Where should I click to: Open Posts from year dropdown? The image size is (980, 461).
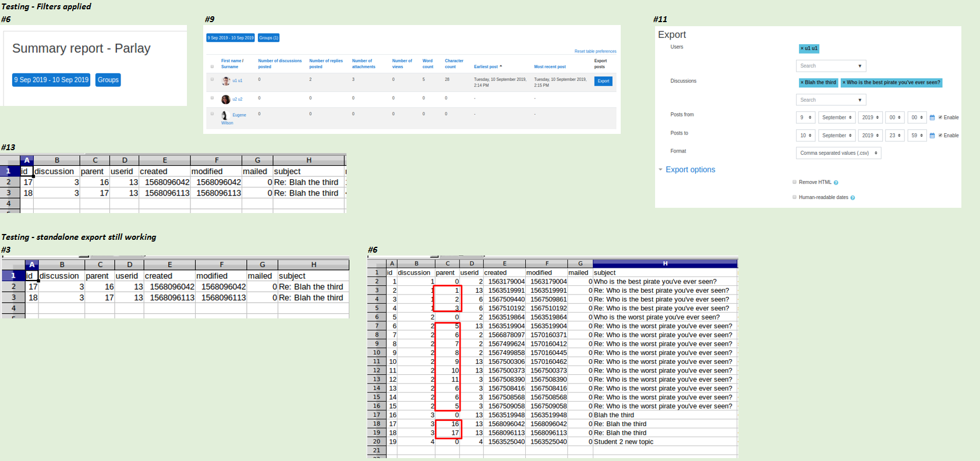point(871,118)
